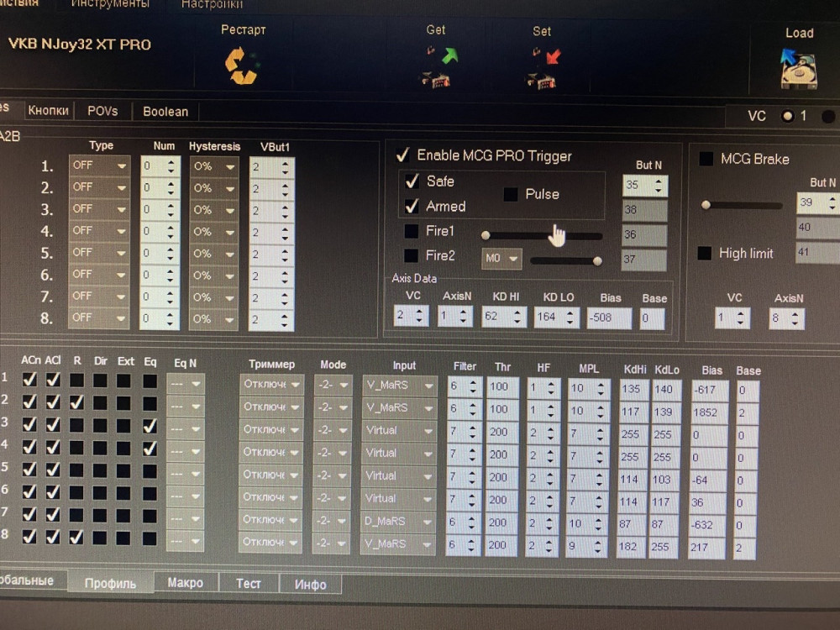Viewport: 840px width, 630px height.
Task: Click the MCG Brake But N stepper showing 39
Action: tap(817, 202)
